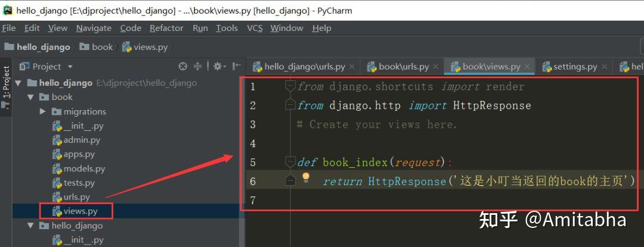
Task: Open the Edit menu
Action: (32, 28)
